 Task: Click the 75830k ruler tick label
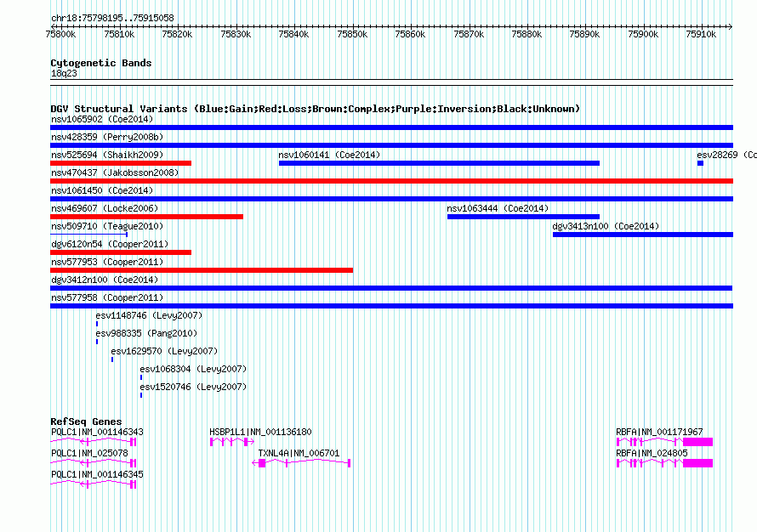pyautogui.click(x=236, y=34)
